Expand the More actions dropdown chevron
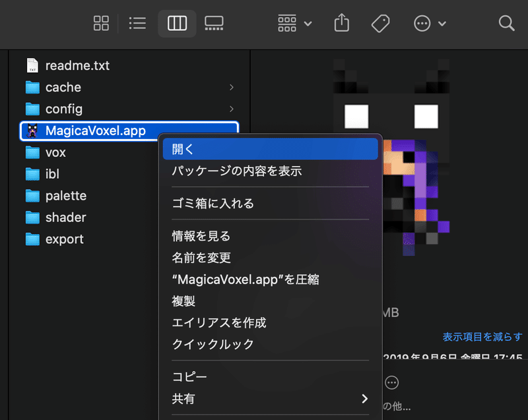 pos(442,24)
